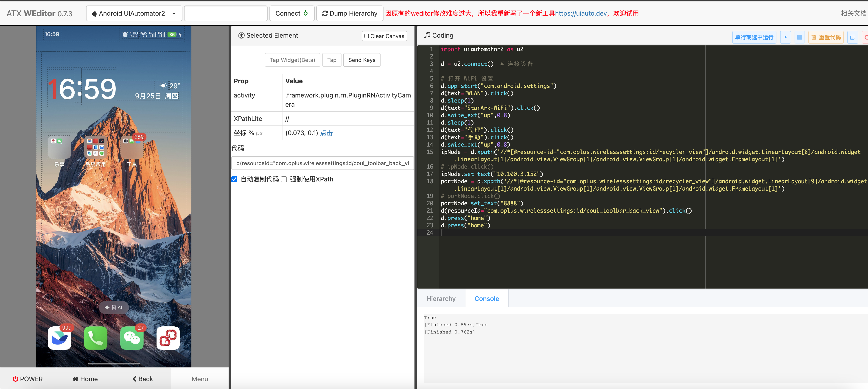The image size is (868, 389).
Task: Tap the green Phone app icon
Action: pos(96,338)
